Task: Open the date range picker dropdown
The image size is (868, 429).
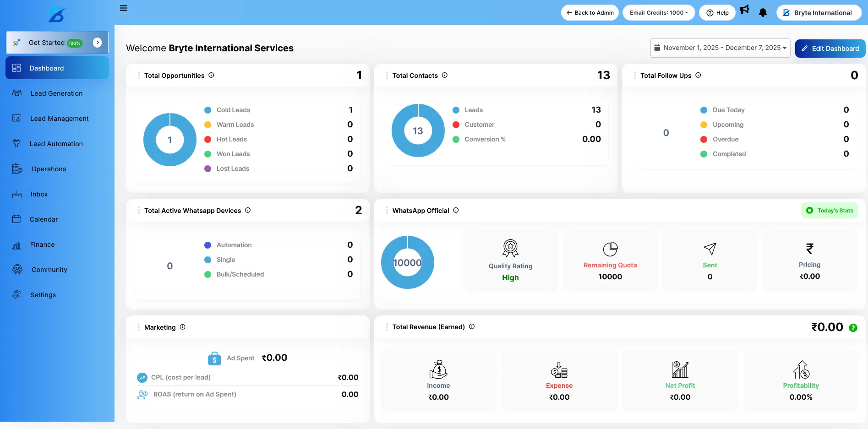Action: (x=720, y=48)
